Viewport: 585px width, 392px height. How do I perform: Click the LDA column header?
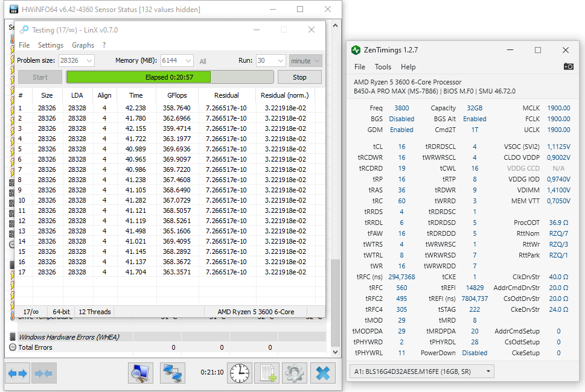(77, 95)
